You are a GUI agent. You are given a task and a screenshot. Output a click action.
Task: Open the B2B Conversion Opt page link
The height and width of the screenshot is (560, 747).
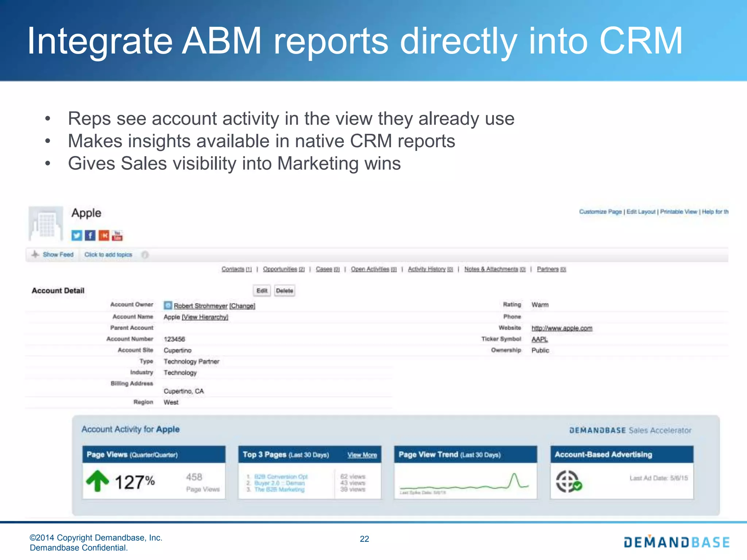tap(281, 477)
